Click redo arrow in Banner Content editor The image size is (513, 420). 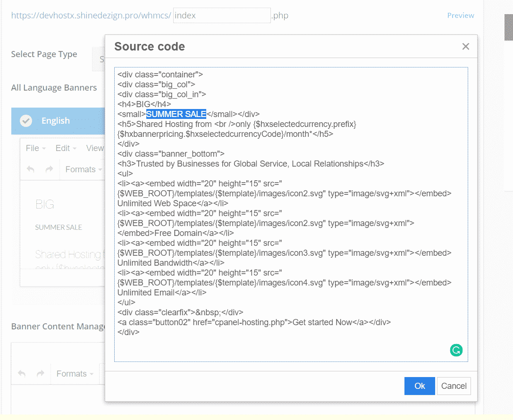coord(41,374)
